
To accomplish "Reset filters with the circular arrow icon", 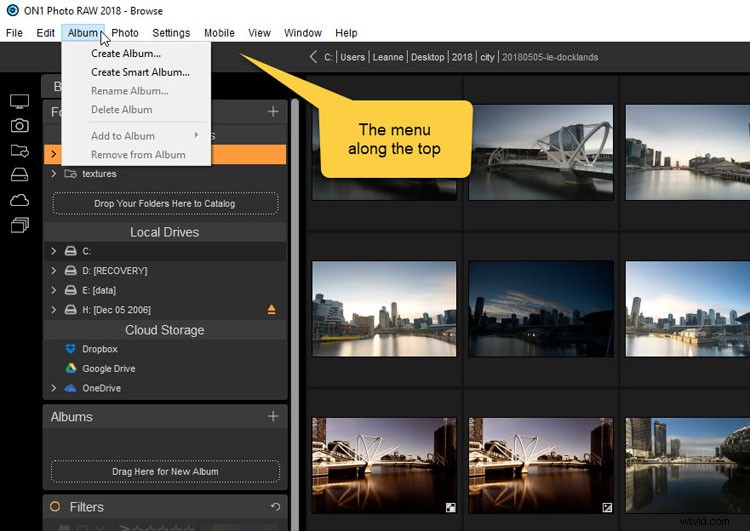I will (275, 507).
